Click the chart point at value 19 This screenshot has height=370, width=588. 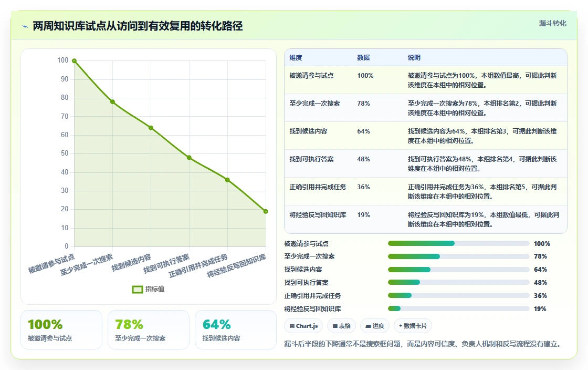(266, 211)
